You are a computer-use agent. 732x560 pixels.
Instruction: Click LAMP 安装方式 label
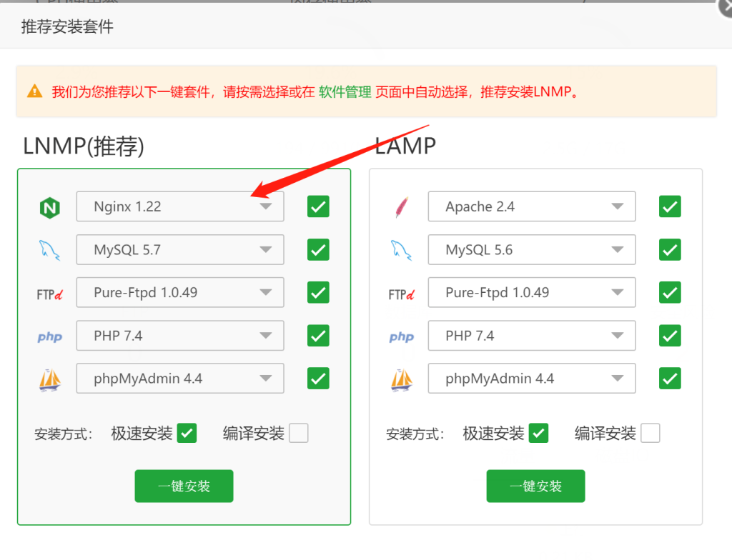tap(415, 434)
